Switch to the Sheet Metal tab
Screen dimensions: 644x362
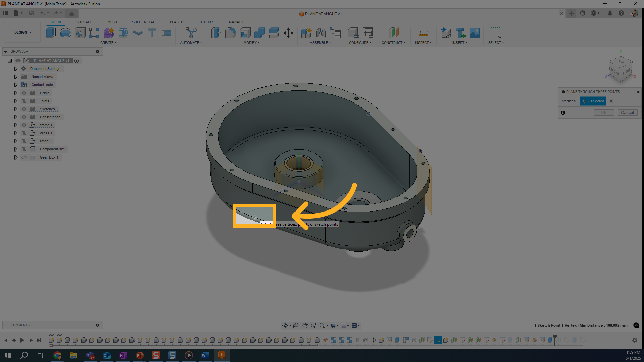click(144, 22)
